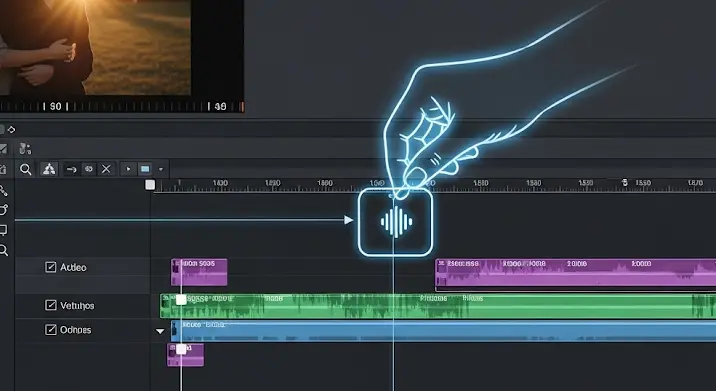This screenshot has width=716, height=391.
Task: Click the diamond keyframe icon above toolbar
Action: (x=11, y=130)
